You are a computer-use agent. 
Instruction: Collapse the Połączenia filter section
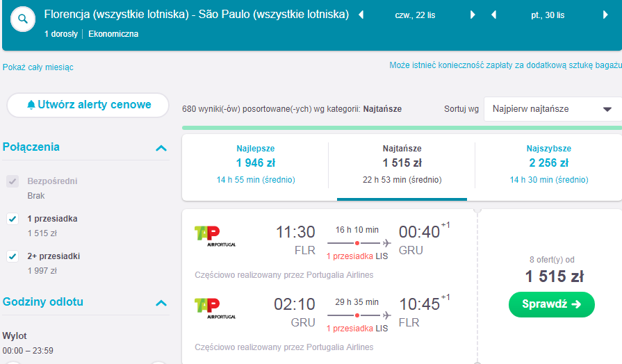coord(161,148)
